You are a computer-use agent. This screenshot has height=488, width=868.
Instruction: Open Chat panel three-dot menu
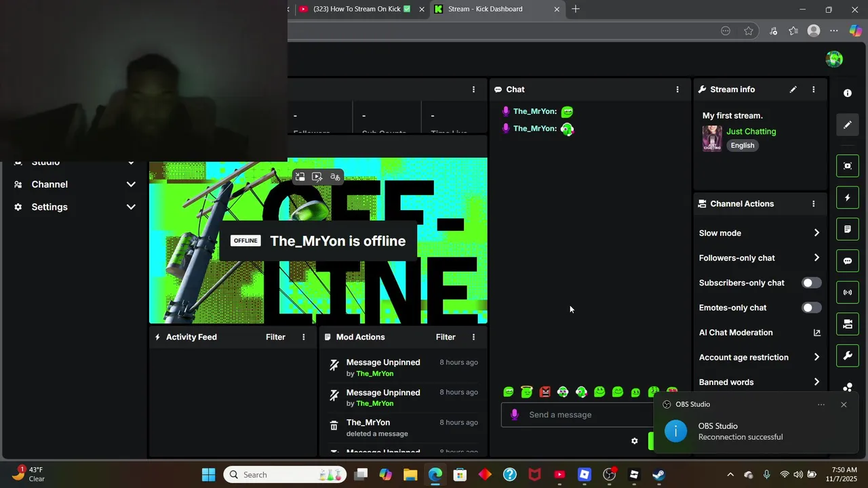pyautogui.click(x=677, y=89)
